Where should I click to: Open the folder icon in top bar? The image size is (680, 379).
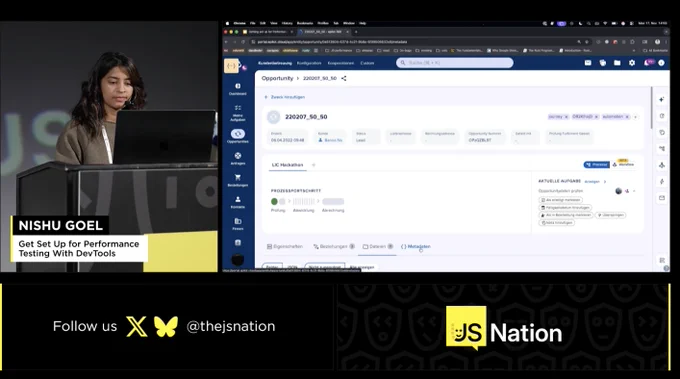pos(617,63)
